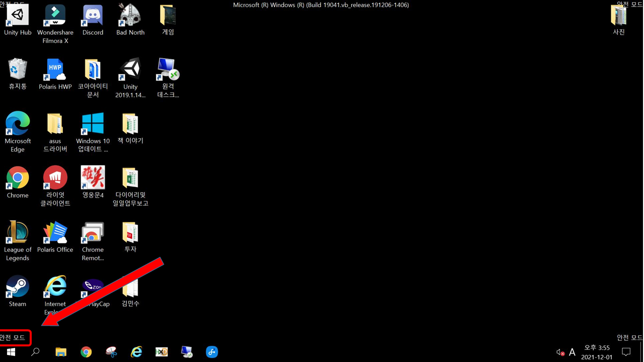Select the 원격 데스크톱 shortcut icon
The image size is (644, 362).
click(168, 78)
